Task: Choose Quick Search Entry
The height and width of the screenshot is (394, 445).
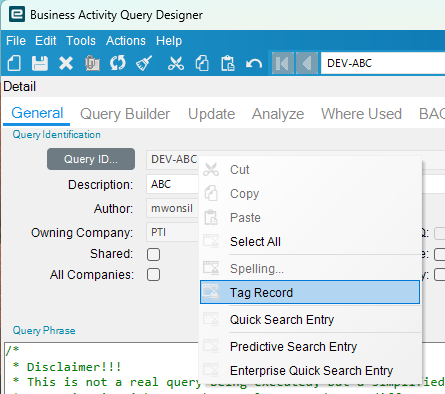Action: point(310,319)
